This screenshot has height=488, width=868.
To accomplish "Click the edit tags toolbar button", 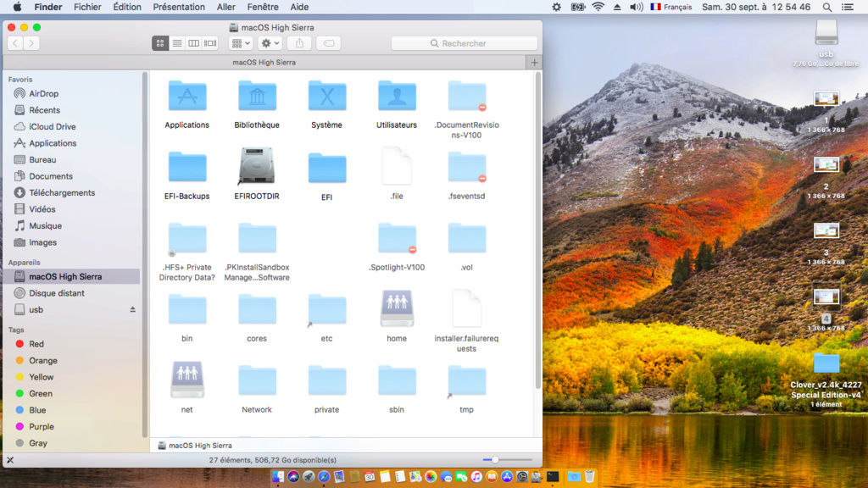I will pyautogui.click(x=329, y=43).
